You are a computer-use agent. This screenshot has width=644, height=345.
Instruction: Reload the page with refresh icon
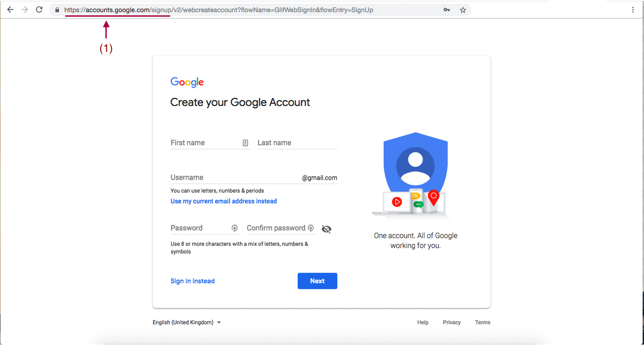39,10
